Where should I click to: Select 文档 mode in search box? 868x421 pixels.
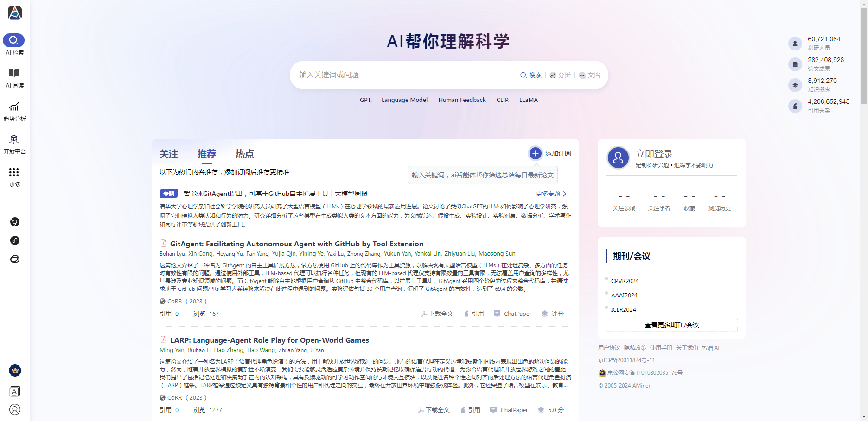pos(589,75)
